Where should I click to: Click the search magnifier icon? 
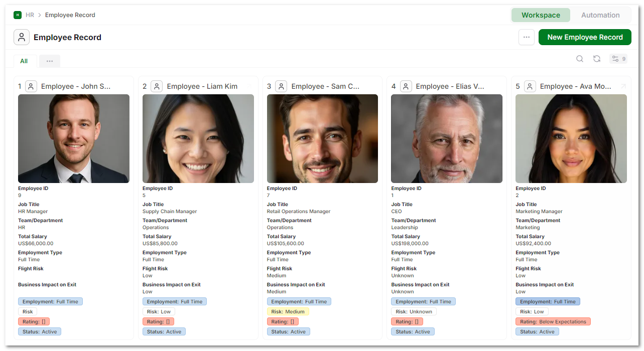click(580, 59)
